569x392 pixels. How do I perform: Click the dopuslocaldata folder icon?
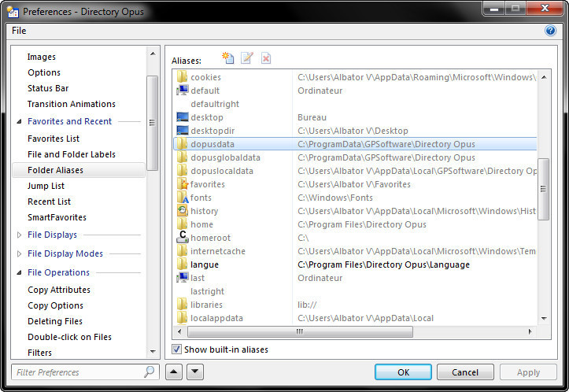pos(182,171)
